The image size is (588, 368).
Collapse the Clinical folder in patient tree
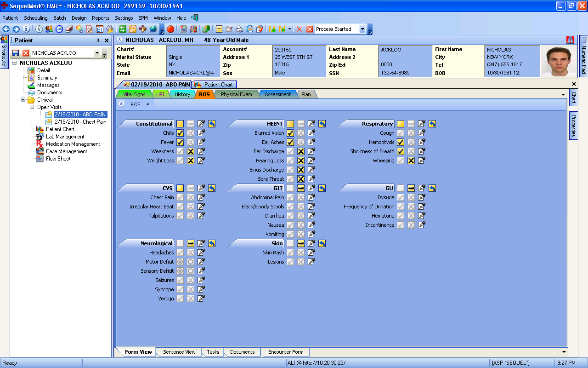23,100
